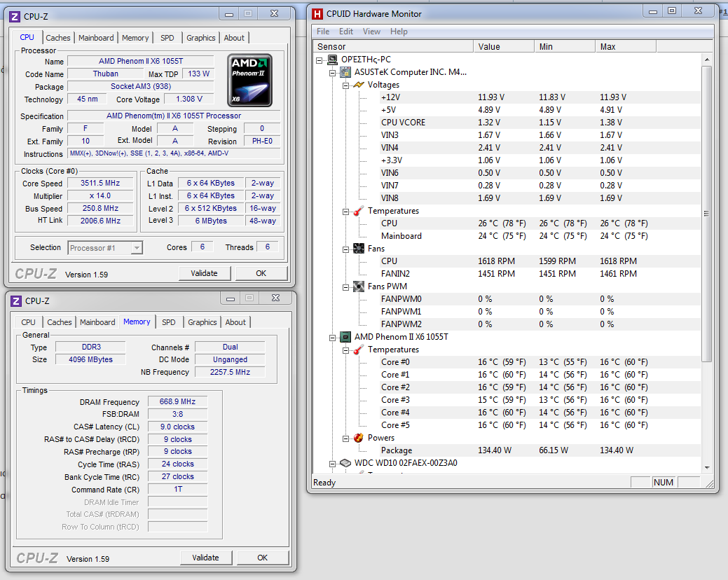Click the fan icon beside Fans node

[x=359, y=249]
